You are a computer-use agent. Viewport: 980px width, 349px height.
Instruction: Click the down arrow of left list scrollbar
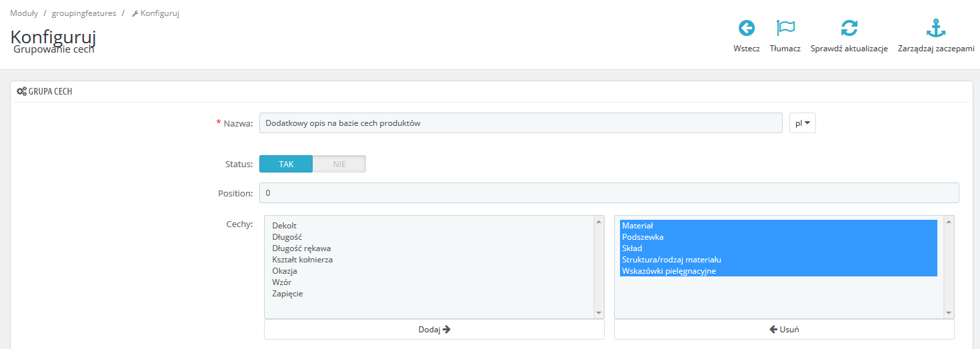pos(598,313)
